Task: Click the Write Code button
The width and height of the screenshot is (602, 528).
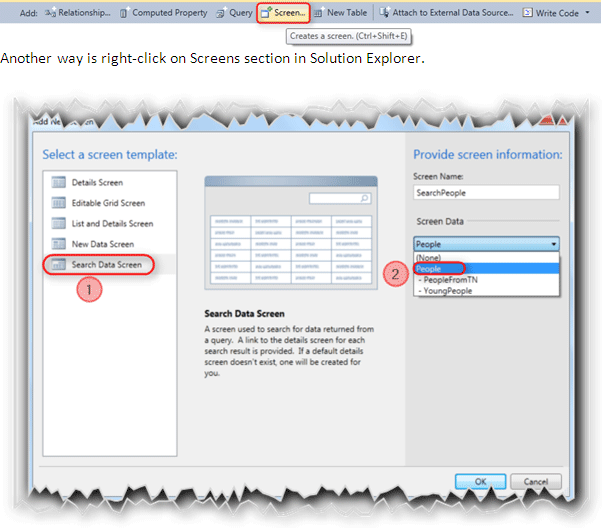Action: pyautogui.click(x=551, y=13)
